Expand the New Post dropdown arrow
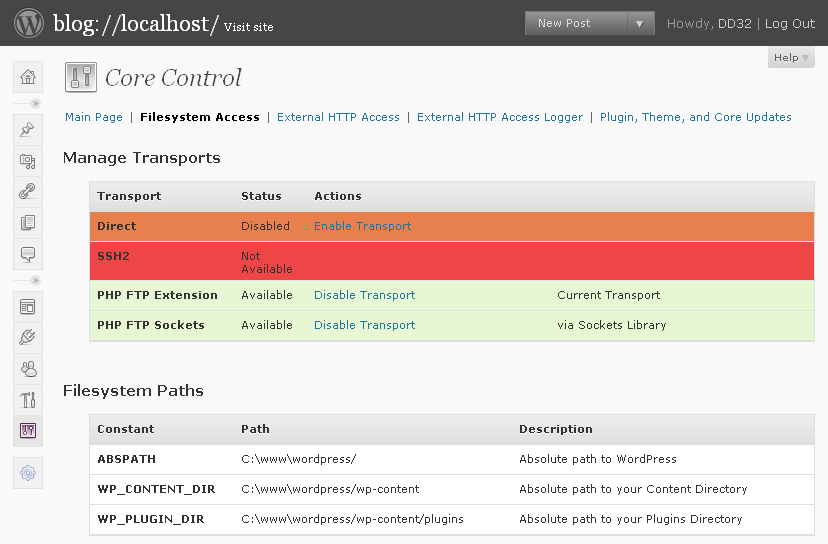828x544 pixels. point(640,23)
